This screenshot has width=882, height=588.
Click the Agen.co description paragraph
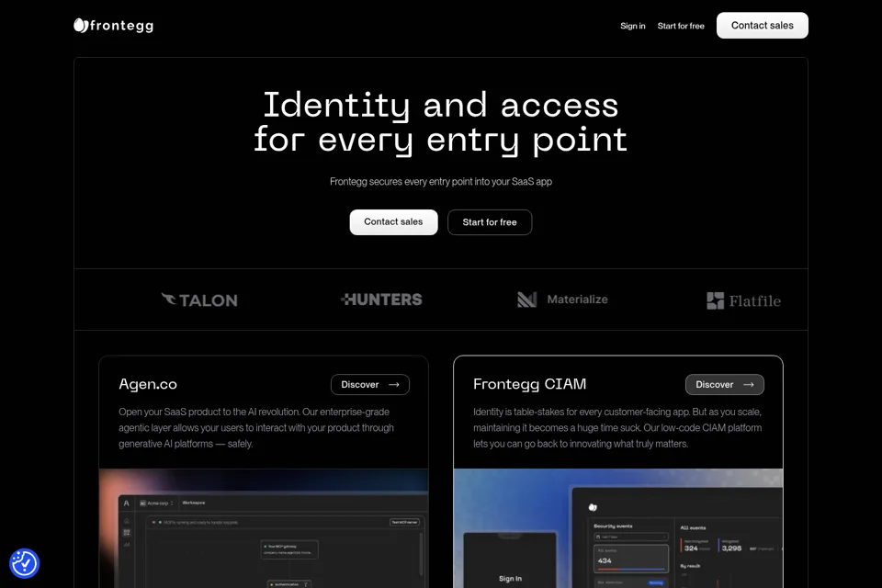click(256, 427)
